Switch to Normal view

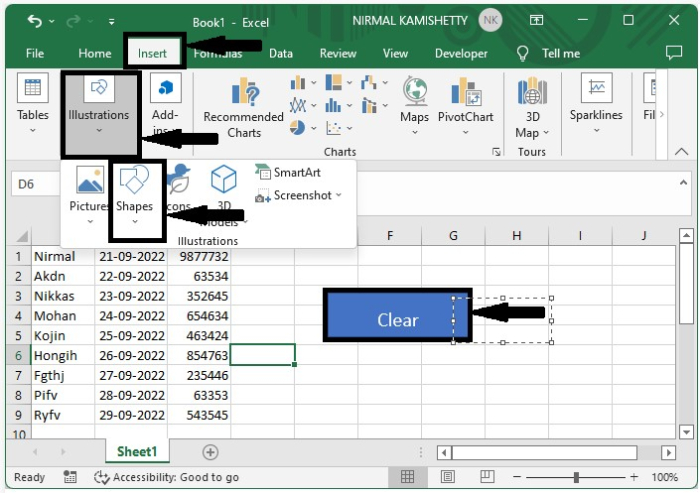click(407, 477)
